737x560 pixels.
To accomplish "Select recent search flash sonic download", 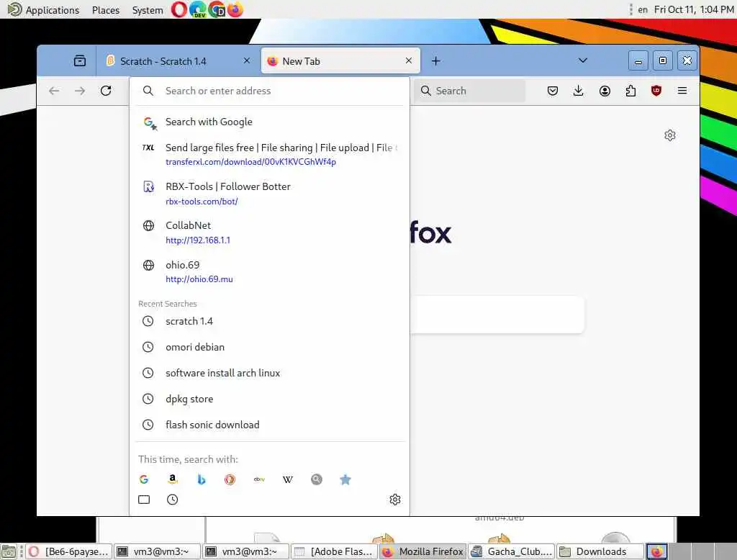I will (269, 425).
